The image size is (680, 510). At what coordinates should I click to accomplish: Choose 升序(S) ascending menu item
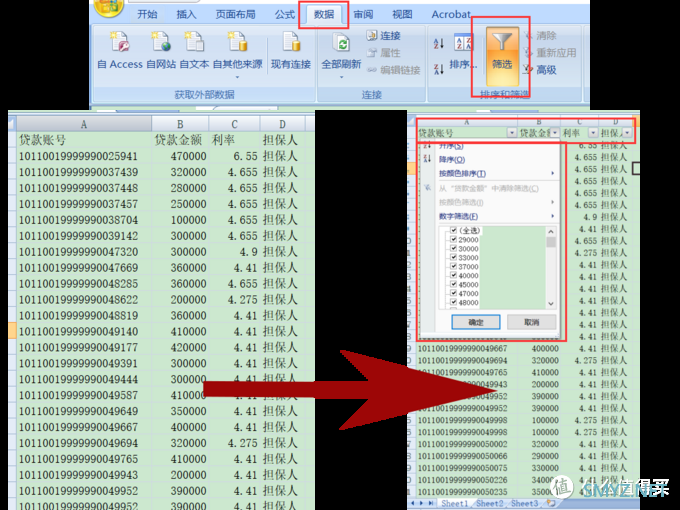(451, 146)
